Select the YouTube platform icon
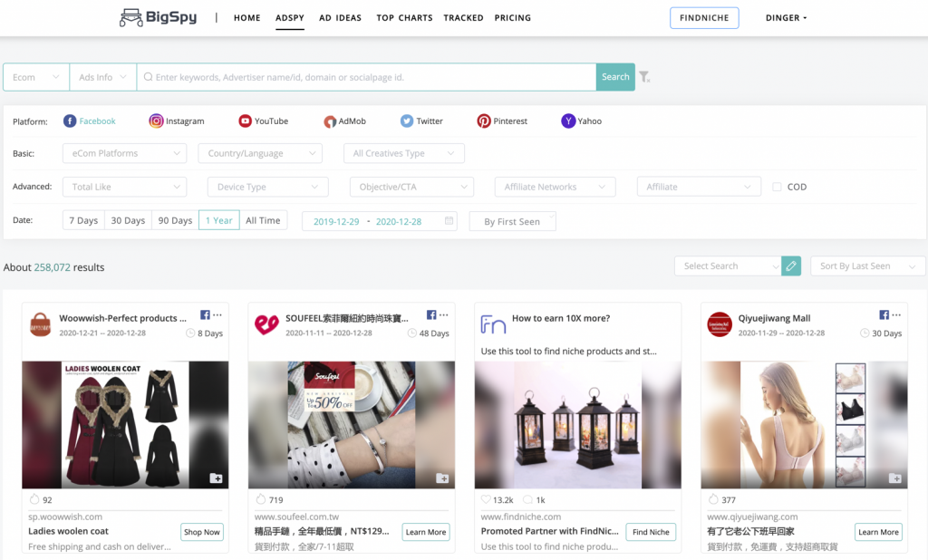 (x=245, y=121)
